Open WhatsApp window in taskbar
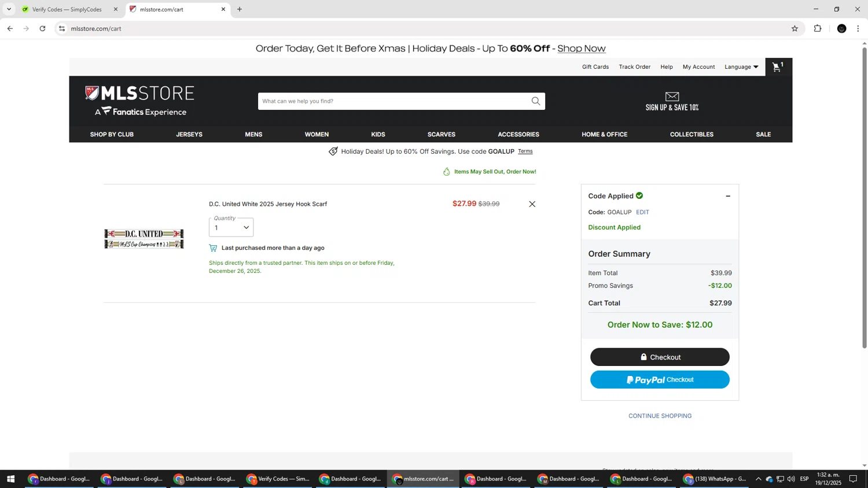868x488 pixels. pyautogui.click(x=715, y=479)
